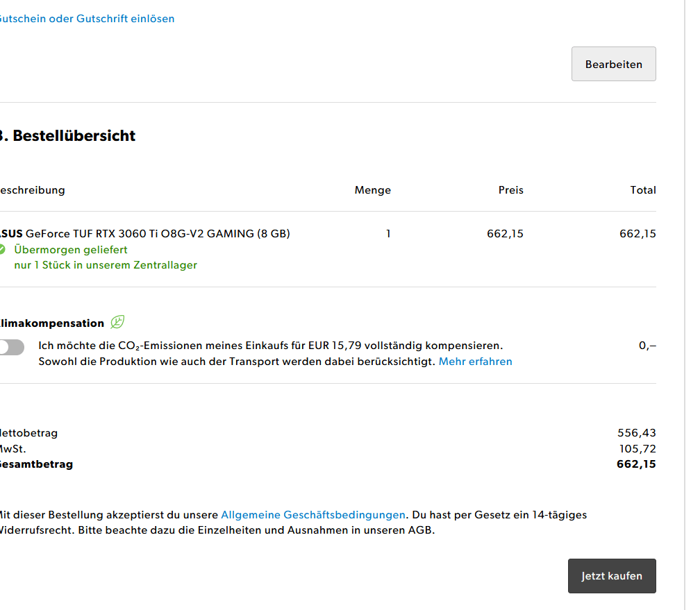
Task: Click the Bestellübersicht section heading
Action: pos(68,135)
